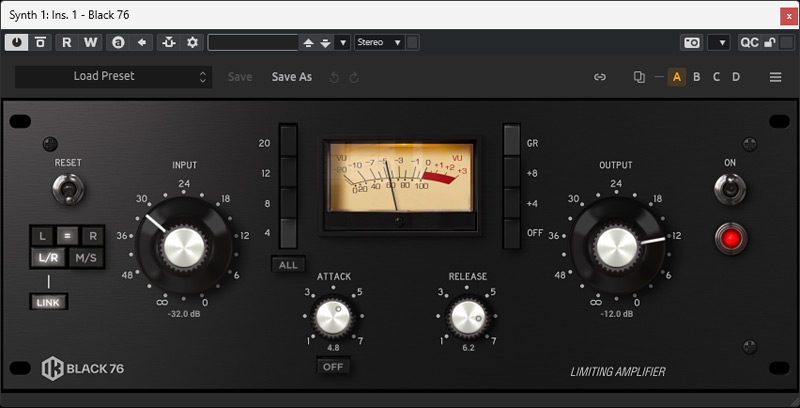Image resolution: width=800 pixels, height=408 pixels.
Task: Expand the dropdown next to camera icon
Action: (718, 42)
